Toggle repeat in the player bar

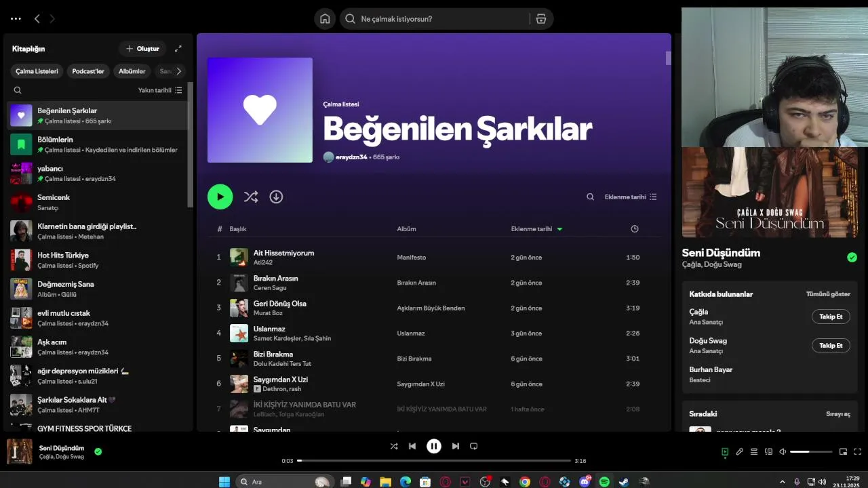pos(474,446)
